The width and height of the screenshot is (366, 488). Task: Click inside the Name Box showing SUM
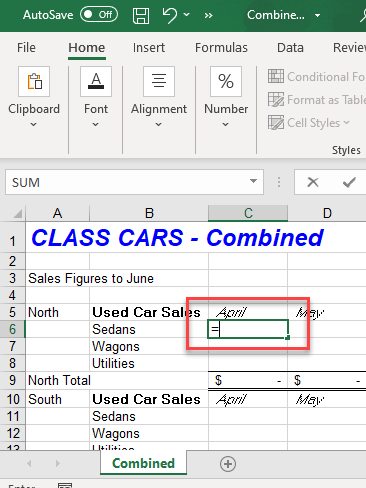[x=128, y=182]
